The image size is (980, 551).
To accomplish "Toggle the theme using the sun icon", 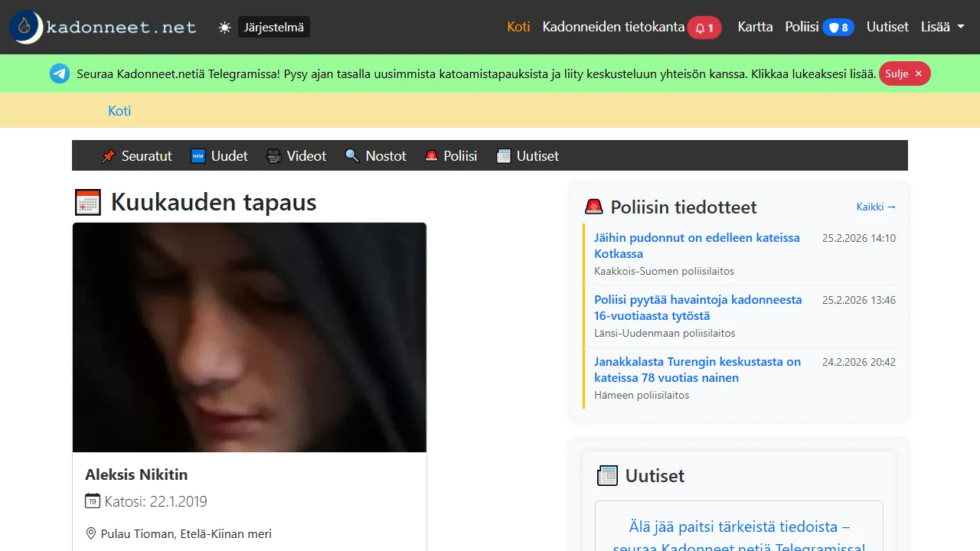I will pos(224,26).
